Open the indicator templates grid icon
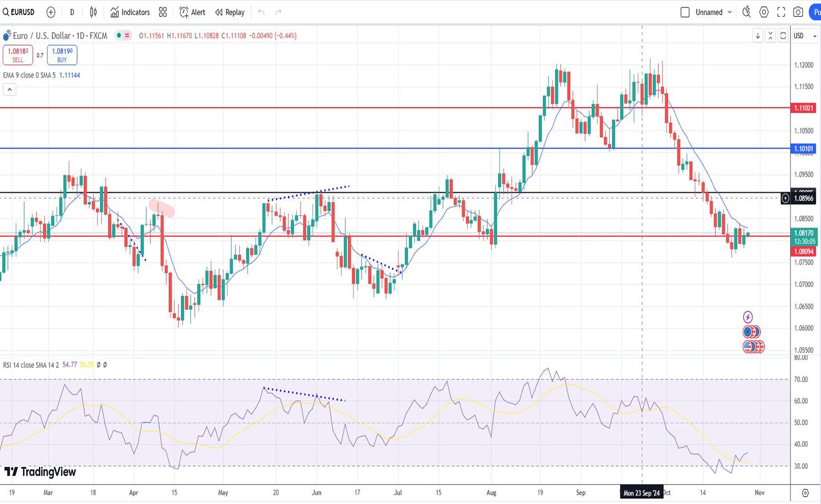Image resolution: width=821 pixels, height=504 pixels. click(x=163, y=12)
